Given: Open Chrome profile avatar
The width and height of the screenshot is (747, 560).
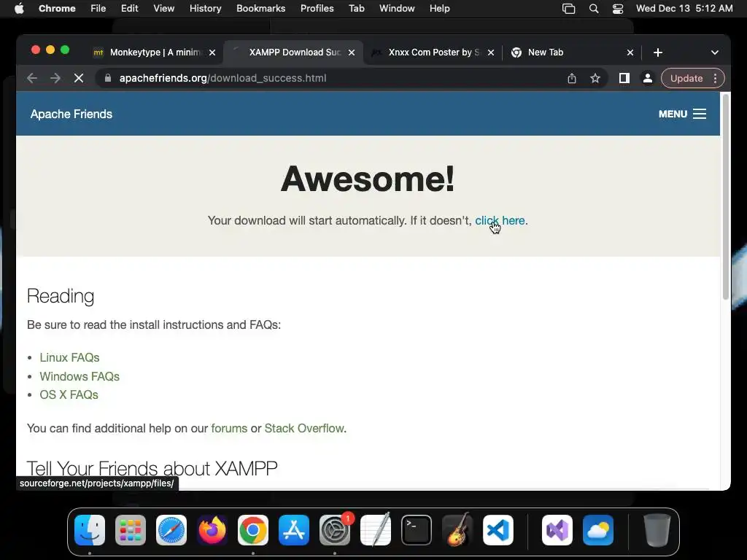Looking at the screenshot, I should tap(648, 78).
